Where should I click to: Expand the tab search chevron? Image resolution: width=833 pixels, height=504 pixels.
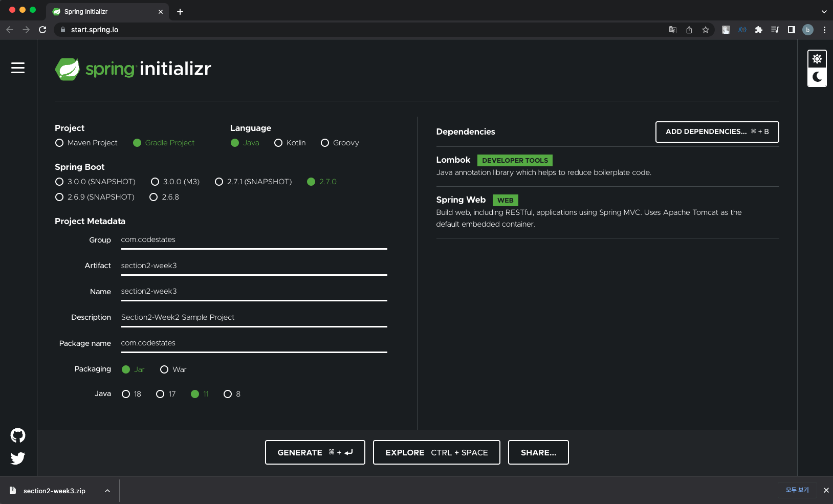coord(824,11)
